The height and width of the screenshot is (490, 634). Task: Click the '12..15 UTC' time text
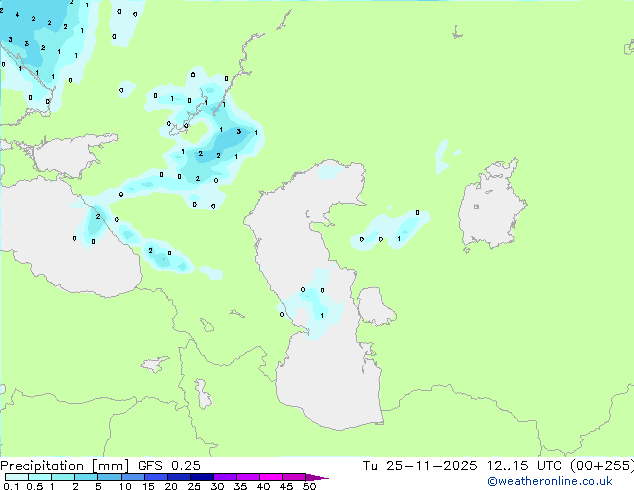(525, 466)
